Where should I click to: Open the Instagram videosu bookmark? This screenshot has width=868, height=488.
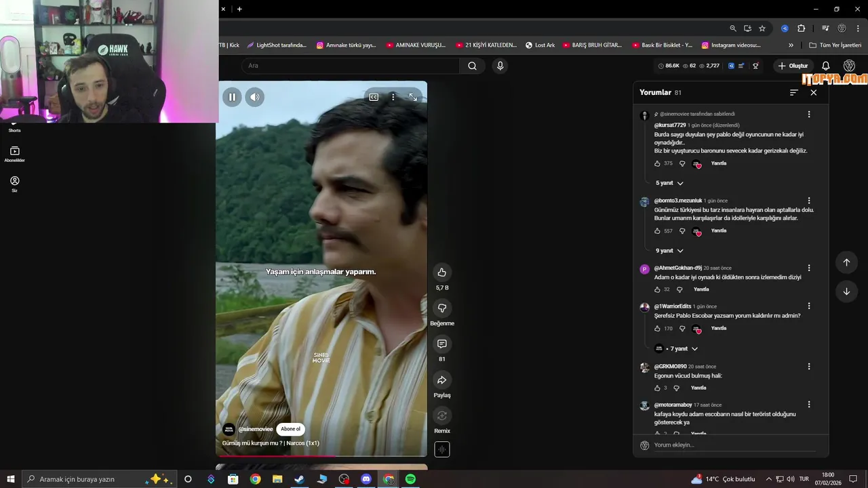tap(731, 45)
